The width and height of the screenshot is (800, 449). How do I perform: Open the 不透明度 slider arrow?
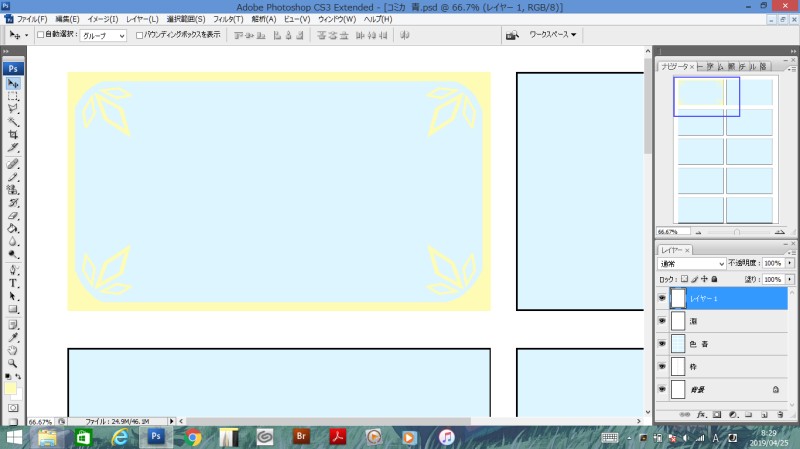click(x=790, y=263)
